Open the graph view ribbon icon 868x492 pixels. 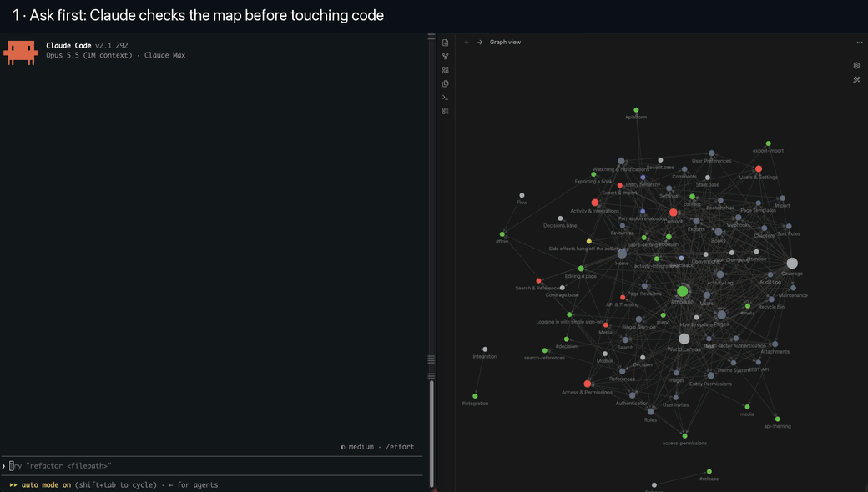click(445, 57)
